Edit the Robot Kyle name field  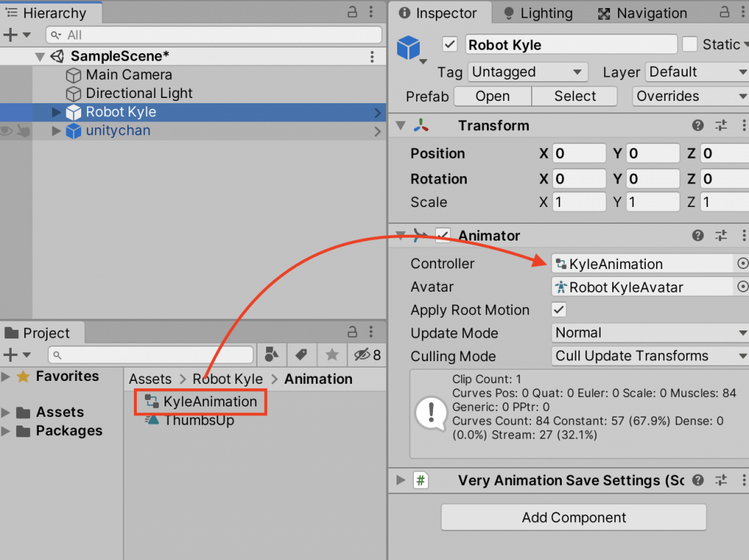point(571,45)
